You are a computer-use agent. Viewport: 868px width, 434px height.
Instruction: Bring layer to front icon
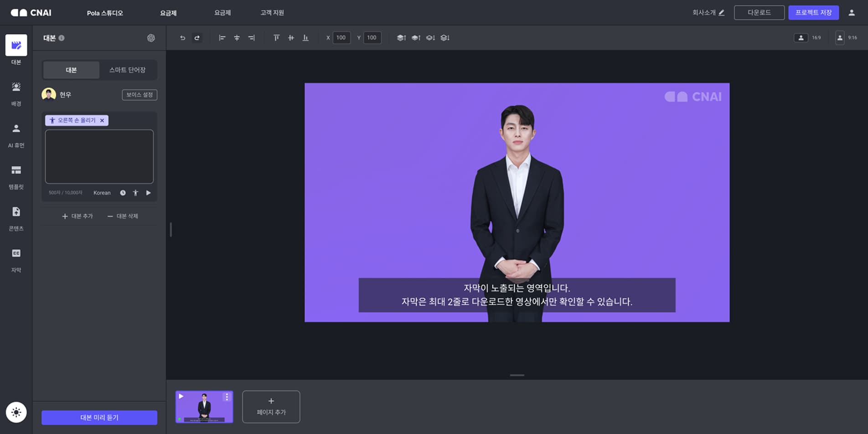[x=401, y=38]
